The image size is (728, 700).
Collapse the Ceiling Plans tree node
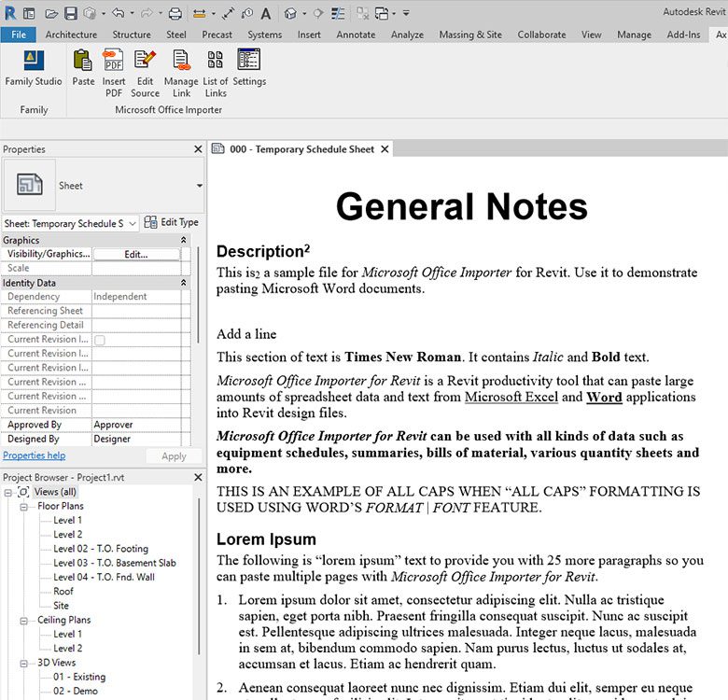pyautogui.click(x=23, y=621)
